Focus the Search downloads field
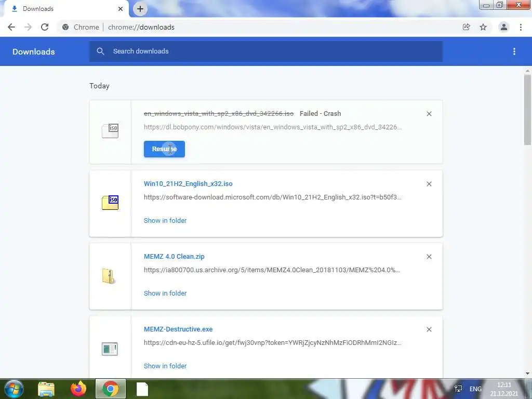Viewport: 532px width, 399px height. 265,51
